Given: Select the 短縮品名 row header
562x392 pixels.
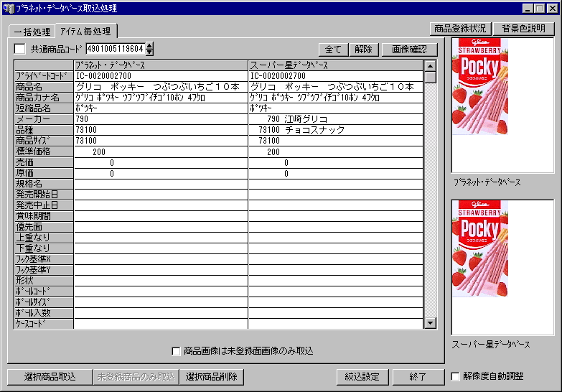Looking at the screenshot, I should coord(44,108).
